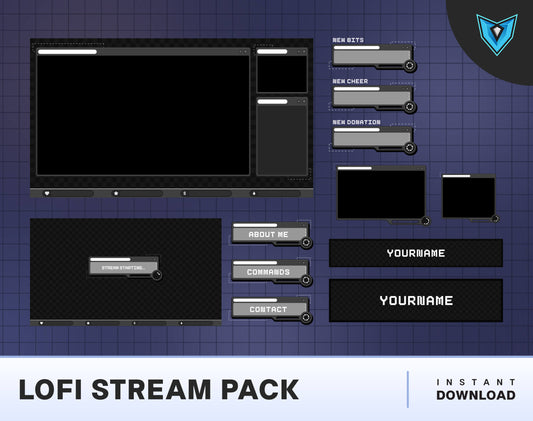Click the small standalone webcam frame
Screen dimensions: 533x421
coord(468,196)
